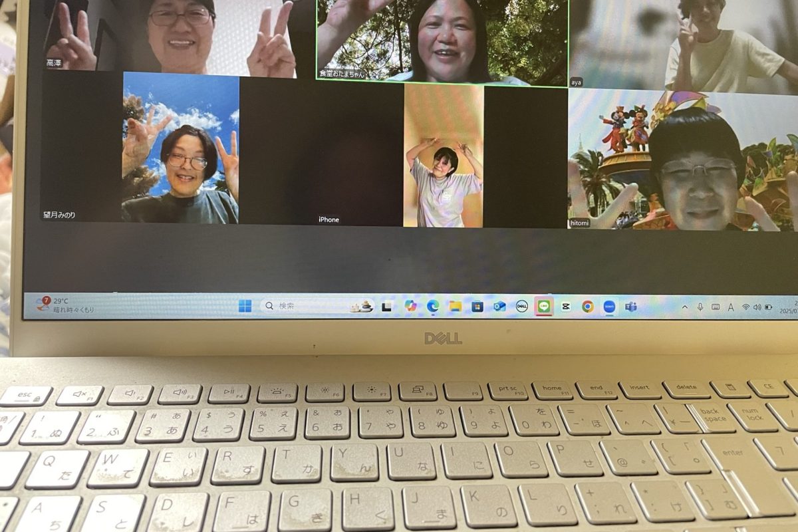The height and width of the screenshot is (532, 798).
Task: Open CapCut from the taskbar
Action: click(565, 306)
